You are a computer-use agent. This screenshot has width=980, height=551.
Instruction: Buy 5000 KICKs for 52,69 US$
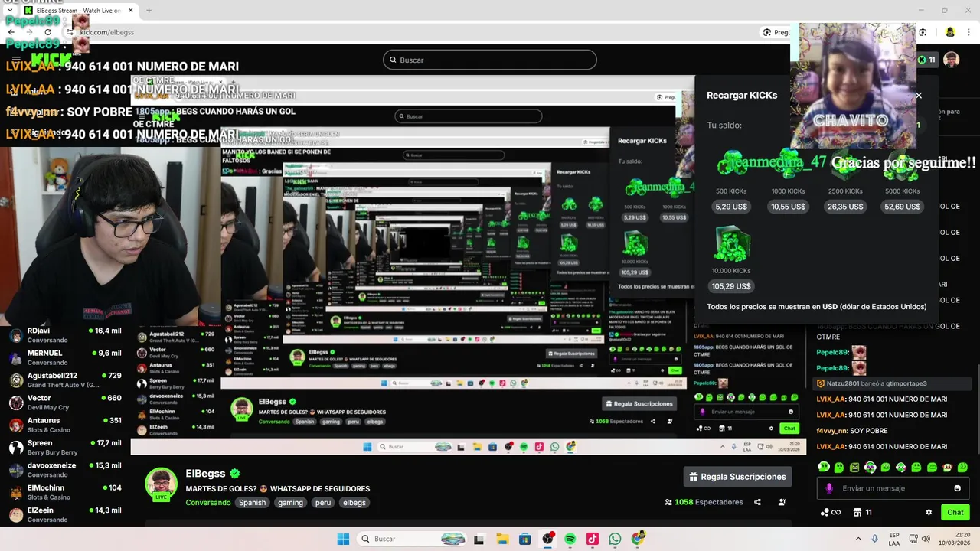(902, 207)
